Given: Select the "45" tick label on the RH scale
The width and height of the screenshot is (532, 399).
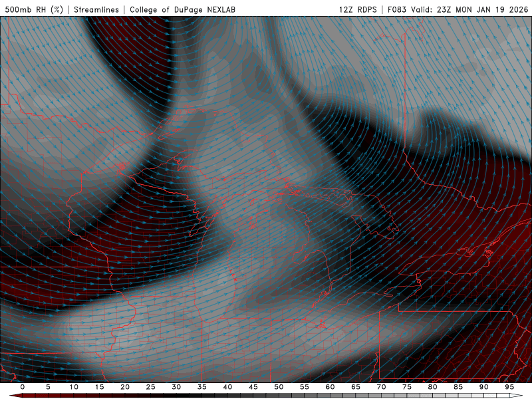Looking at the screenshot, I should point(253,387).
